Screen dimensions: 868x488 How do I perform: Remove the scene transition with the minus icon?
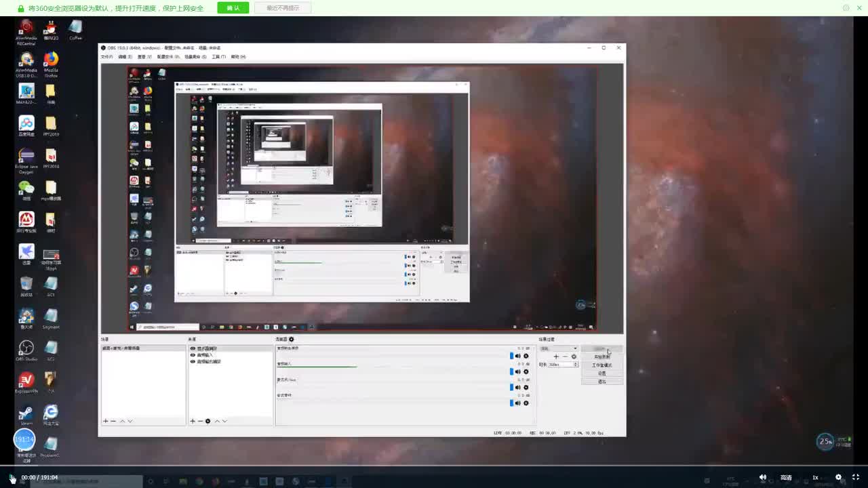pos(565,357)
